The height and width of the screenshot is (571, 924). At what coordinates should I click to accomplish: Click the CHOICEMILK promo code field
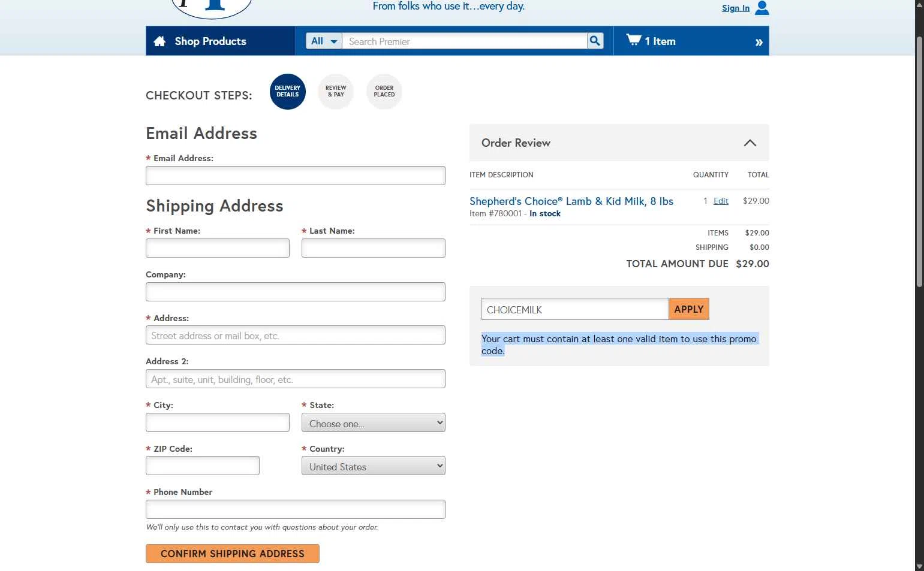tap(575, 309)
